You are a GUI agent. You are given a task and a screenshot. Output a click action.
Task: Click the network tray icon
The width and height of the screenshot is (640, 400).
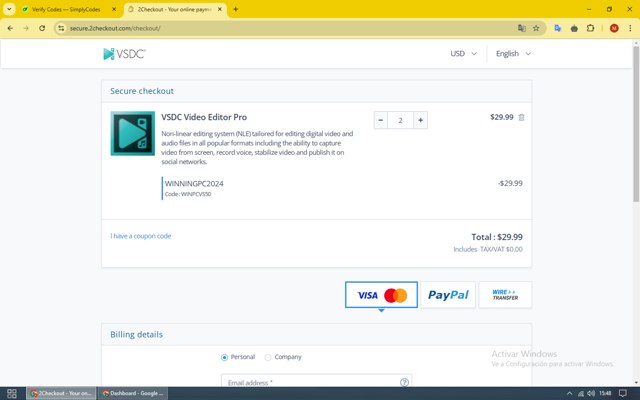580,393
